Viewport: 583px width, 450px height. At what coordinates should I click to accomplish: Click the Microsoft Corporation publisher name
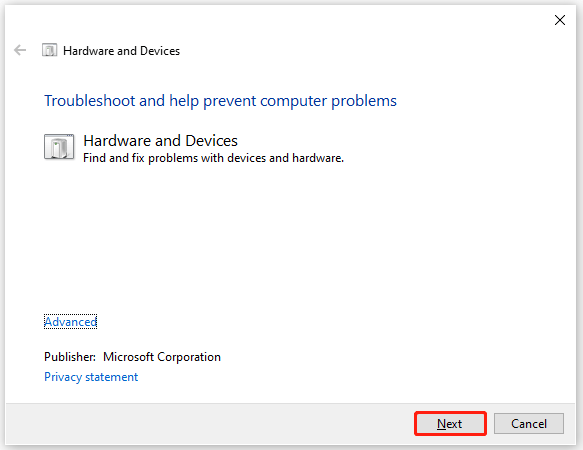point(162,357)
